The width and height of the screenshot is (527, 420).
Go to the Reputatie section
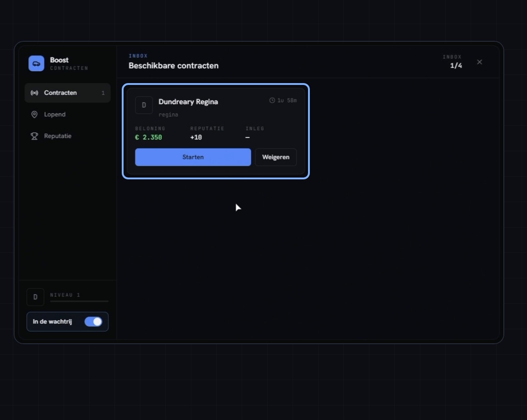[x=68, y=136]
